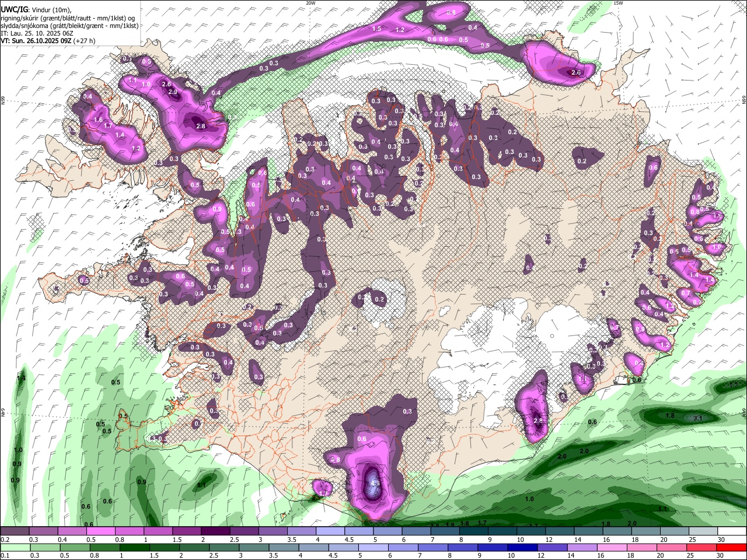
Task: Click the bright magenta 0.5 swatch in the top scale
Action: point(100,531)
